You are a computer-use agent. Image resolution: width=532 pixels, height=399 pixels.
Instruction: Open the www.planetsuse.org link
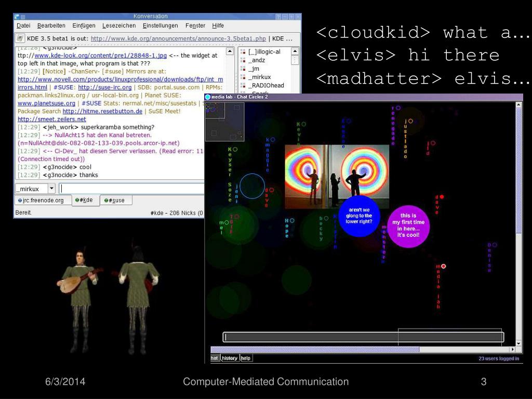[46, 103]
